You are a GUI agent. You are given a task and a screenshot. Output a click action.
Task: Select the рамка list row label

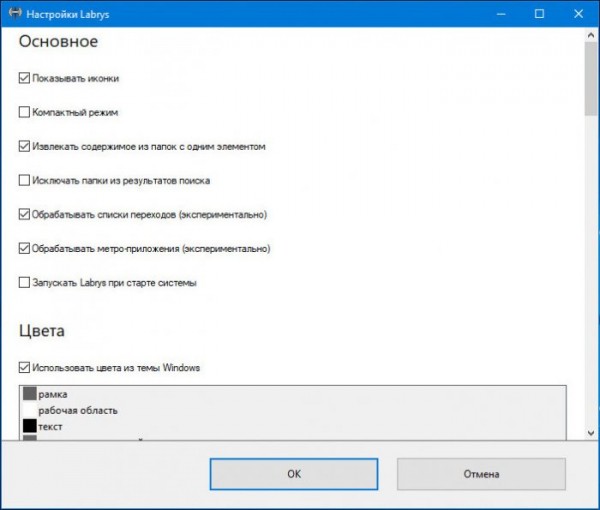click(x=53, y=394)
